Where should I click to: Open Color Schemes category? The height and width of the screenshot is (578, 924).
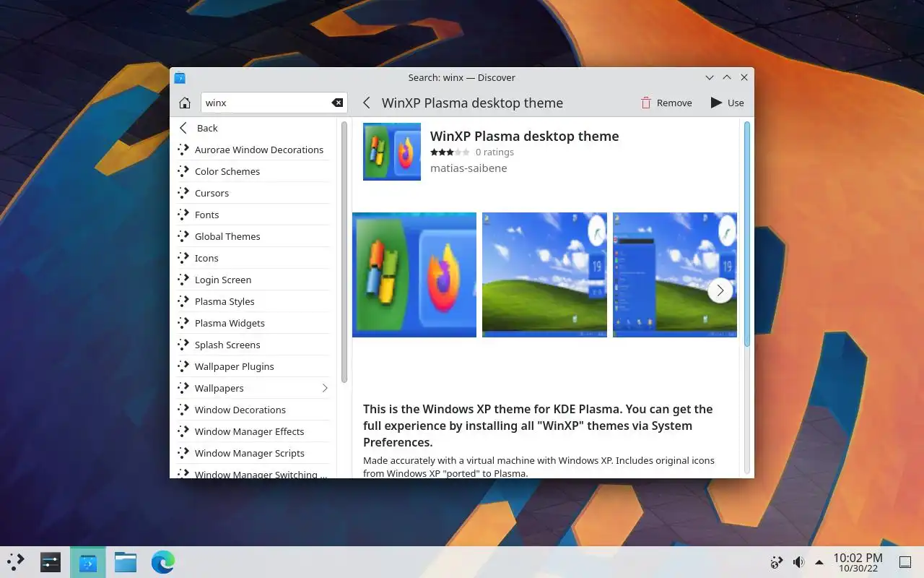[253, 171]
